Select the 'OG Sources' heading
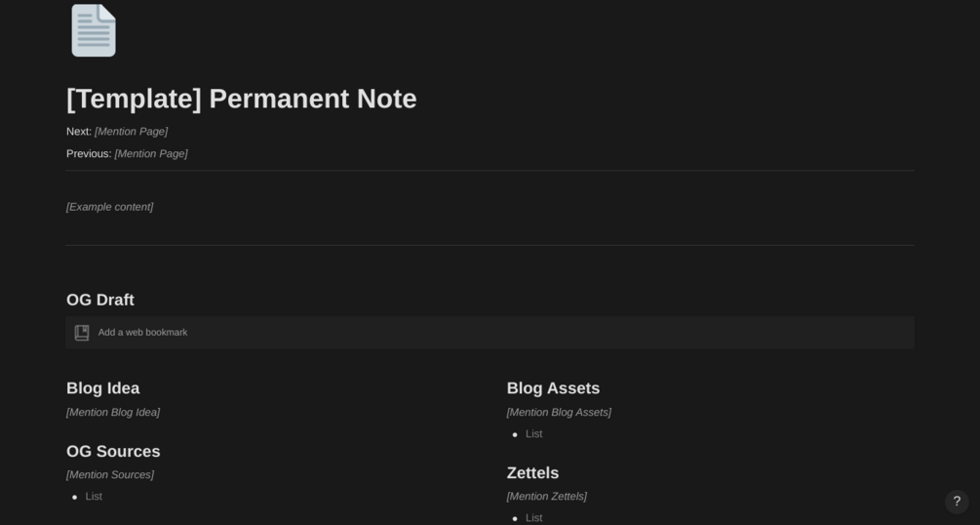The width and height of the screenshot is (980, 525). pyautogui.click(x=113, y=452)
